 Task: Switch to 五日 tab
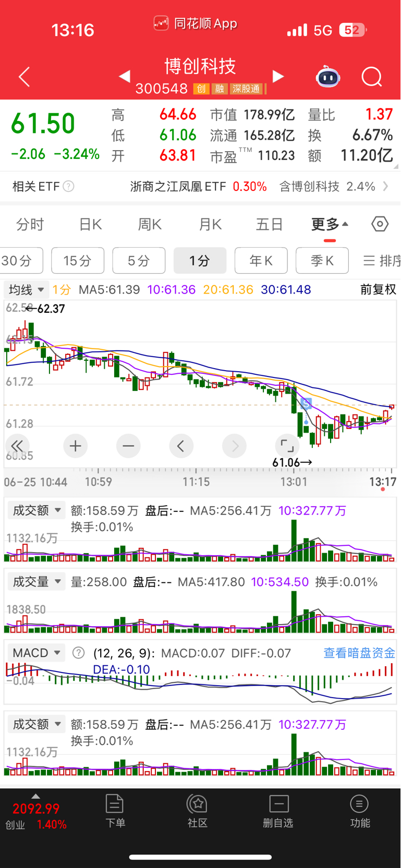coord(270,225)
